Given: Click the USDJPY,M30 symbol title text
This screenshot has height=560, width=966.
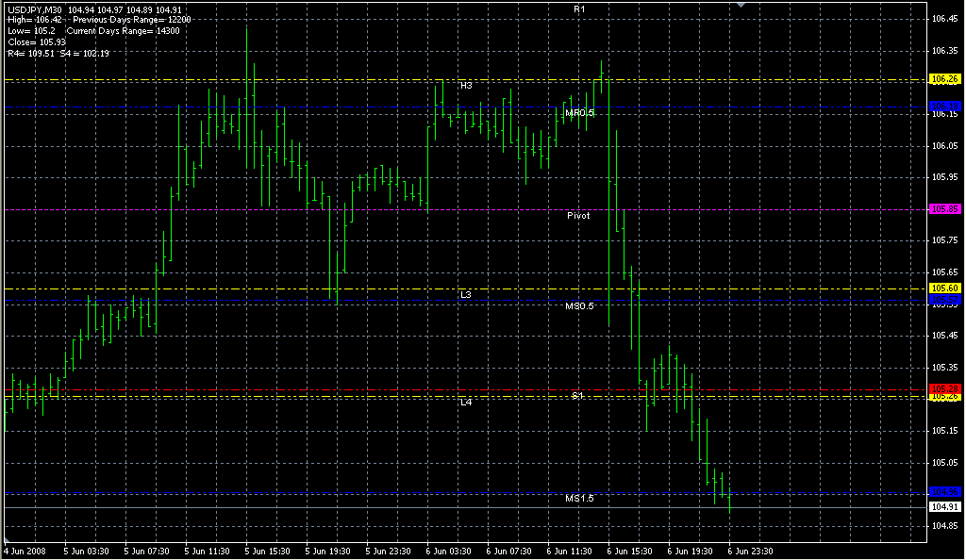Looking at the screenshot, I should (x=34, y=9).
